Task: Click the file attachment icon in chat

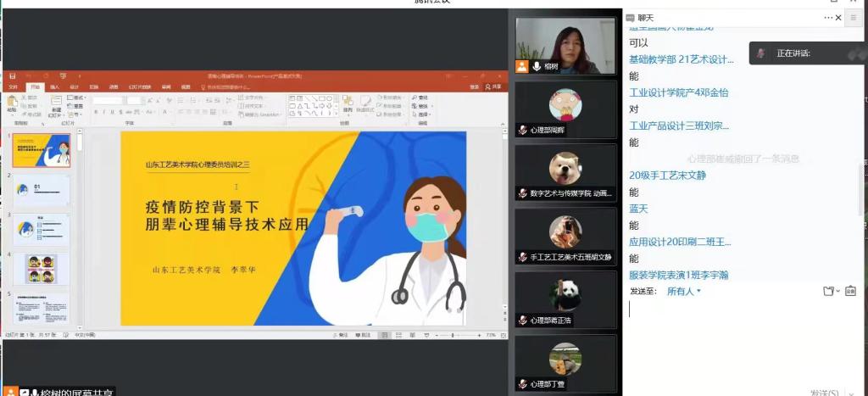Action: click(829, 291)
